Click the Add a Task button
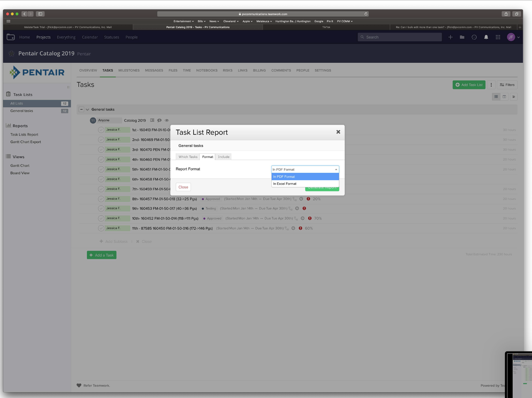Screen dimensions: 532x398 click(101, 255)
